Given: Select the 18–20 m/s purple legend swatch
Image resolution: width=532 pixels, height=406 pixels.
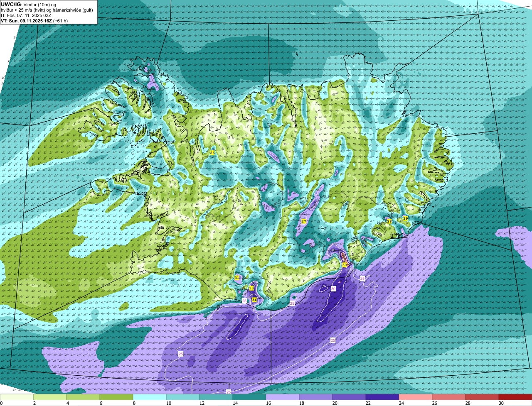Looking at the screenshot, I should tap(316, 397).
